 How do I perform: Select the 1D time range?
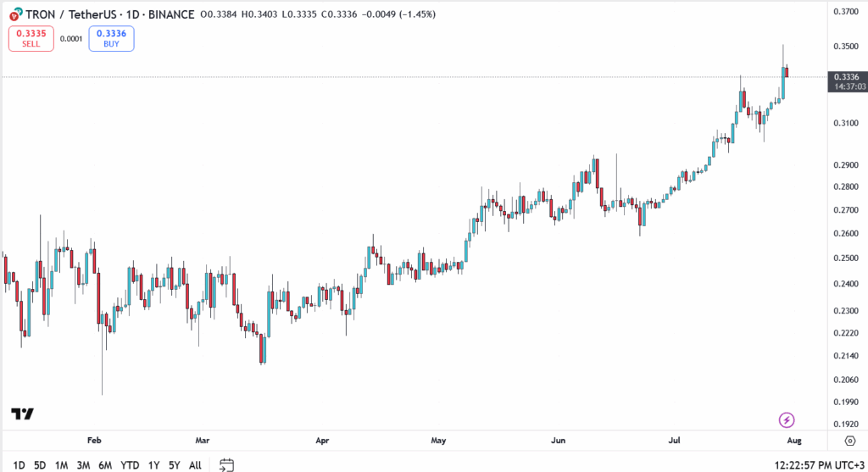[x=19, y=465]
